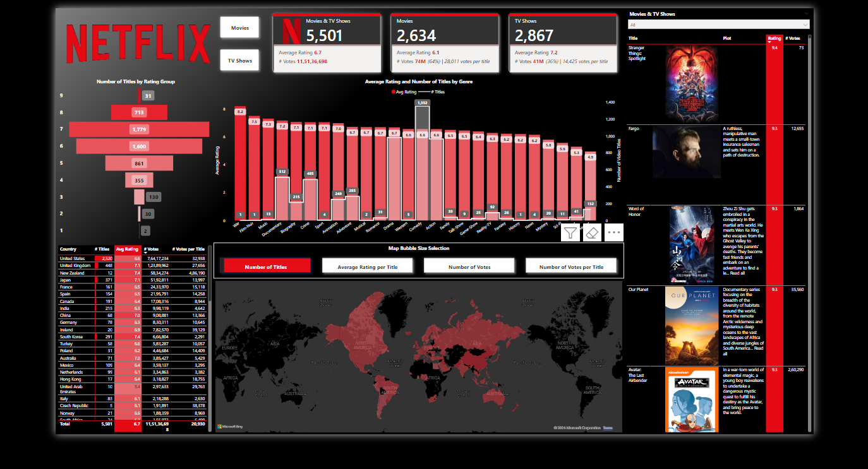Select United Arab Emirates row in table
Screen dimensions: 868x469
click(133, 387)
